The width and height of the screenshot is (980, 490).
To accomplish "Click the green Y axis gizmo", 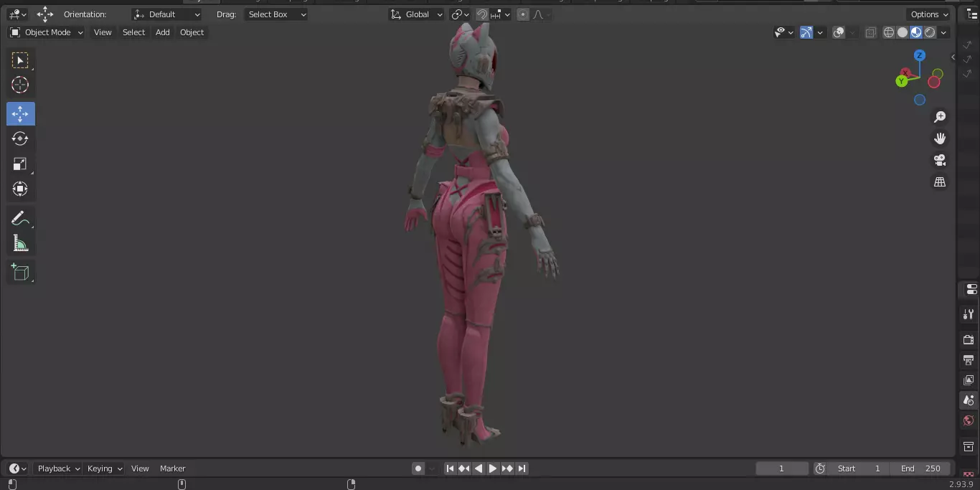I will point(901,81).
